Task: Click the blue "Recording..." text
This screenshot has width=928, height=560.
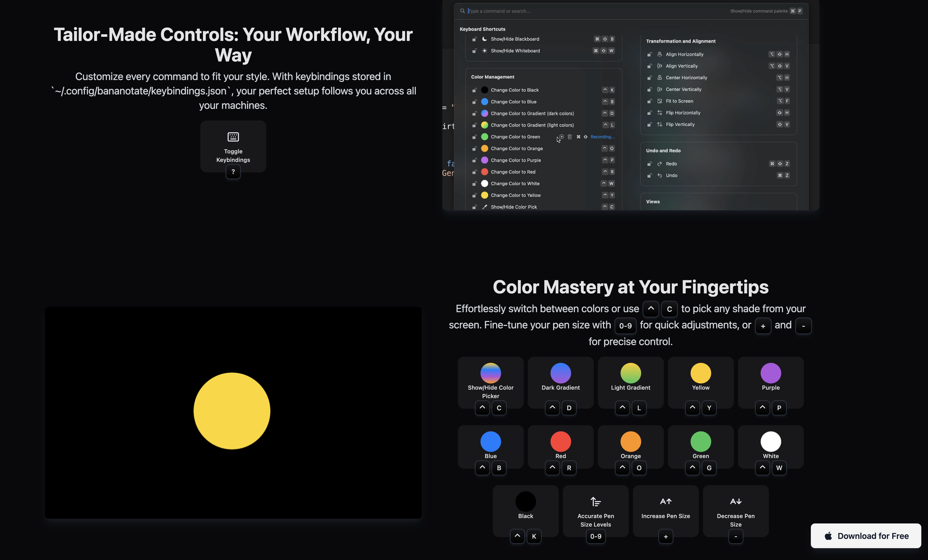Action: [602, 137]
